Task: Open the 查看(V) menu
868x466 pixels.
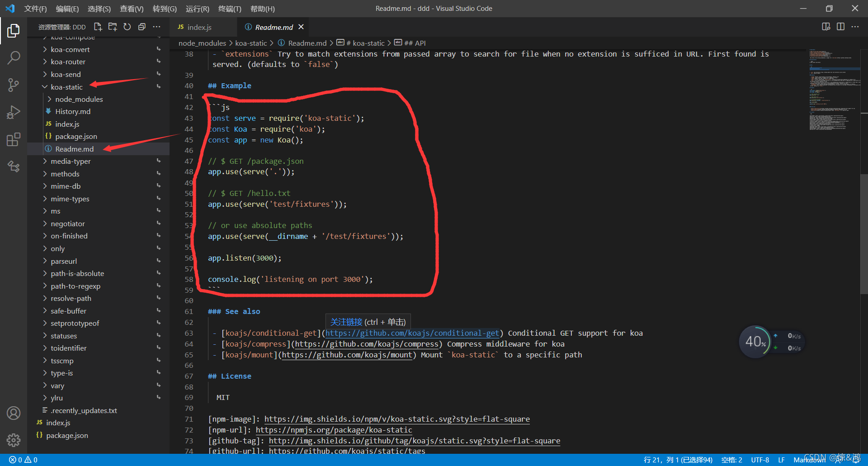Action: tap(132, 9)
